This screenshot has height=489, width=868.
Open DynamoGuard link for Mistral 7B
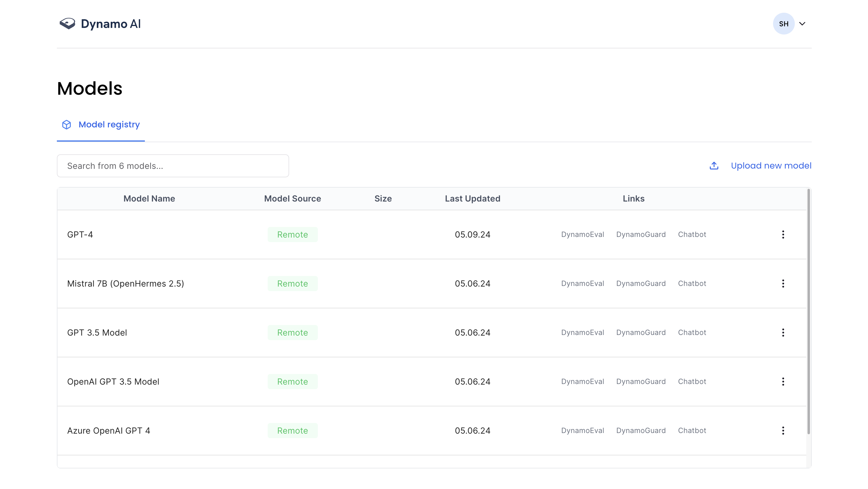(x=641, y=283)
